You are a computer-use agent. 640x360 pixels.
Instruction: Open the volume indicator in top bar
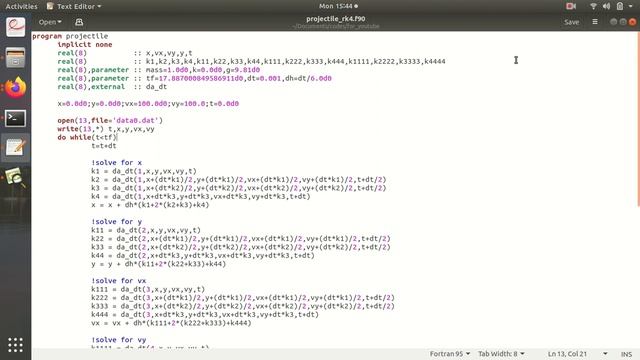pos(607,6)
